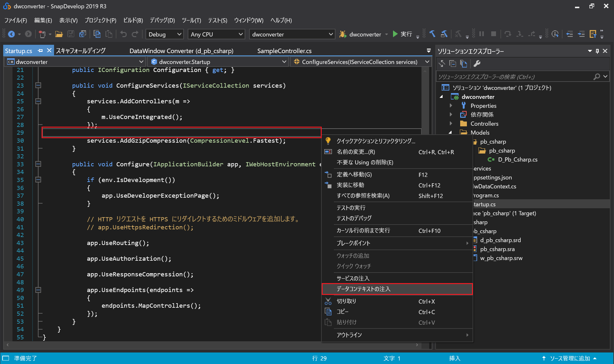Click the Save All toolbar icon
The image size is (614, 364).
(83, 34)
